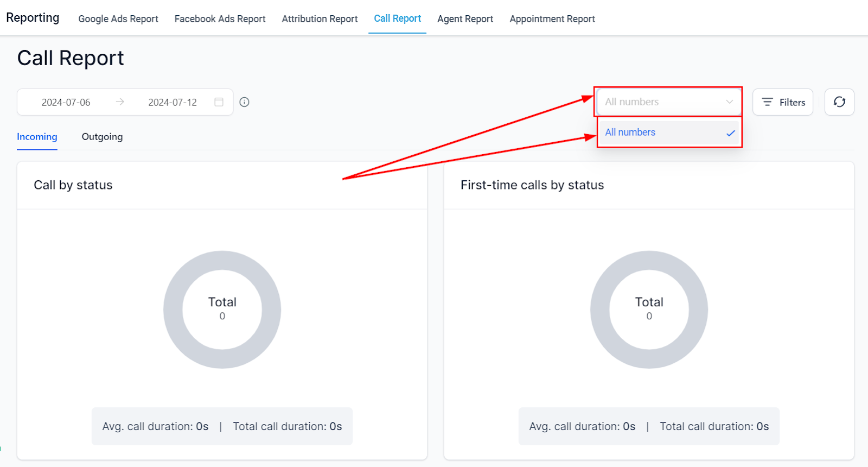
Task: Open the Filters panel
Action: tap(783, 102)
